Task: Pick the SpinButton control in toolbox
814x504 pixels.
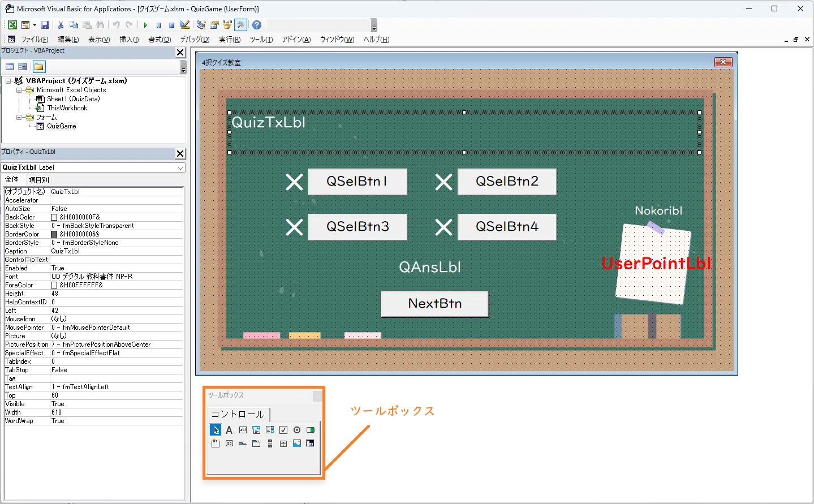Action: [x=283, y=443]
